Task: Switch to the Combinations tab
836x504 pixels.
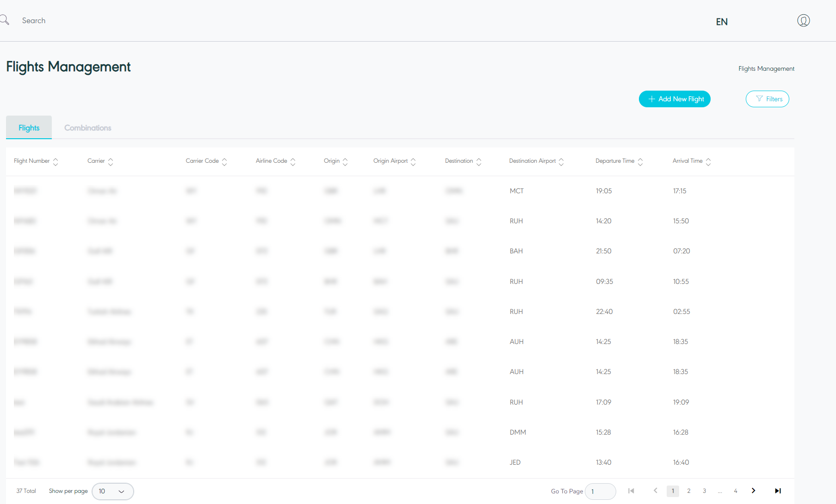Action: [x=87, y=128]
